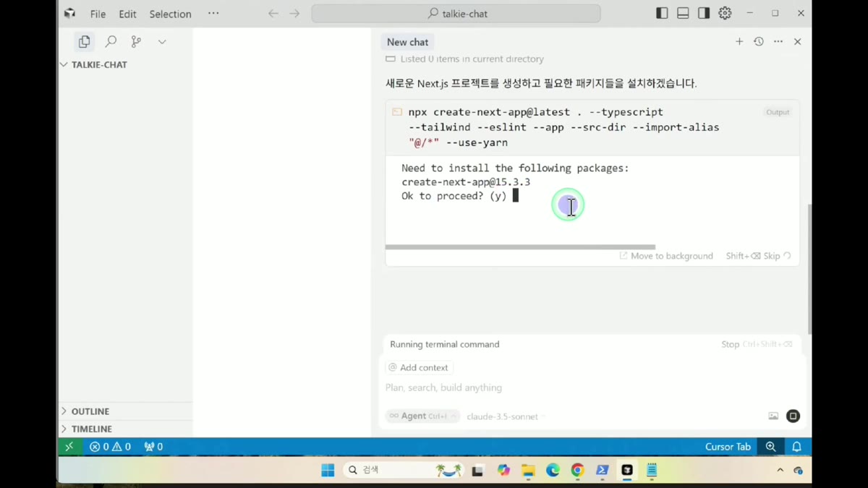Close the chat panel
Image resolution: width=868 pixels, height=488 pixels.
(798, 42)
